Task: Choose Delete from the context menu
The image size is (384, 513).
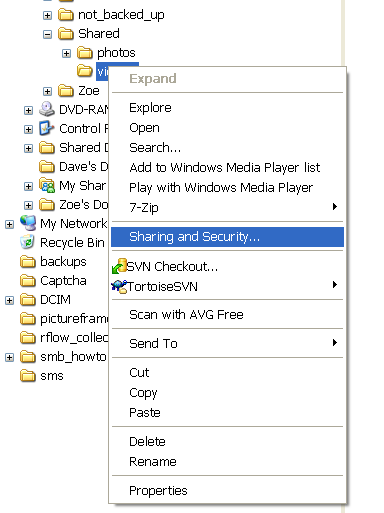Action: pos(227,441)
